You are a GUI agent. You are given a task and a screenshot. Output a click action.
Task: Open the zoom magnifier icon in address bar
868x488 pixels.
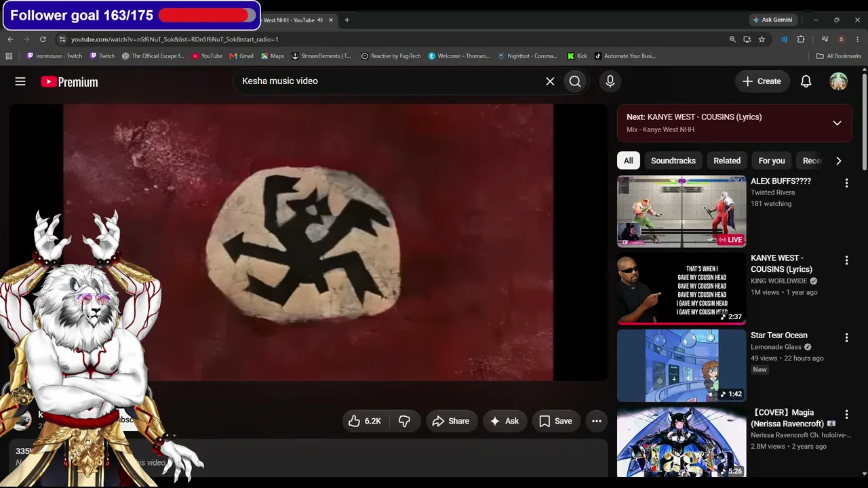(x=732, y=39)
